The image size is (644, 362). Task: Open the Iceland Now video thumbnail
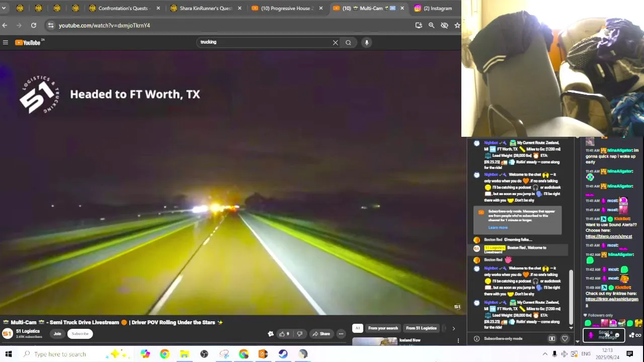pyautogui.click(x=374, y=342)
